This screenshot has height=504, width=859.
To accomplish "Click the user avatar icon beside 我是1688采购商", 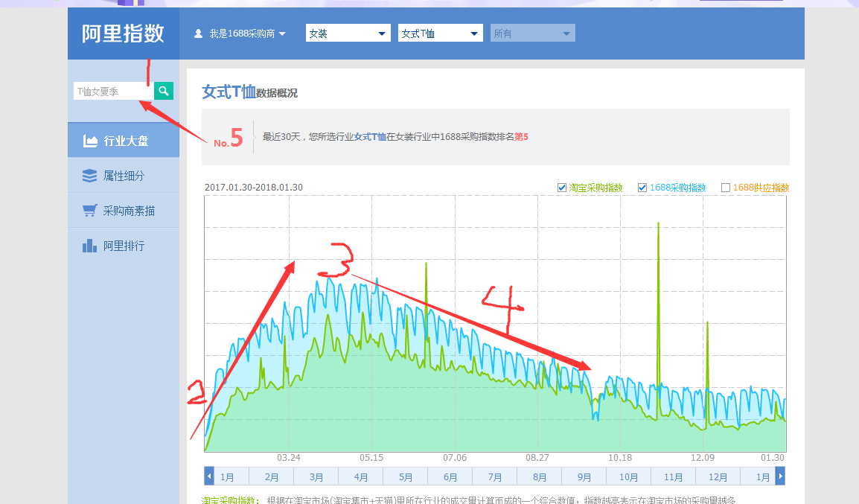I will tap(198, 34).
